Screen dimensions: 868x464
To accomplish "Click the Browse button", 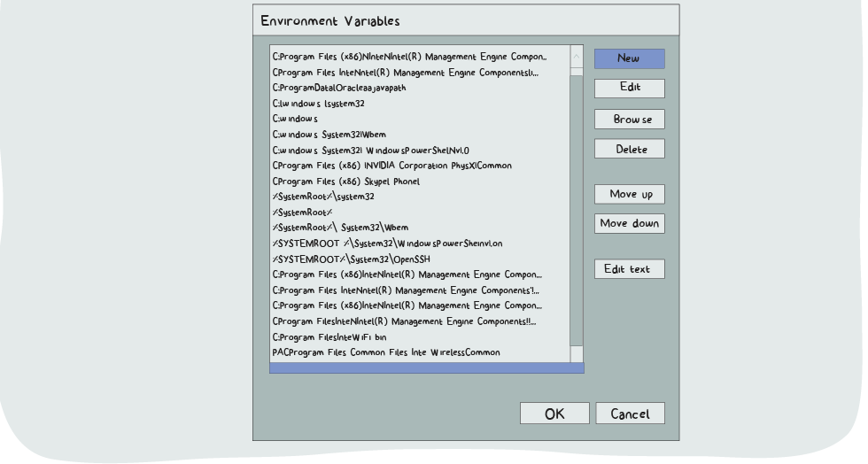I will coord(629,120).
